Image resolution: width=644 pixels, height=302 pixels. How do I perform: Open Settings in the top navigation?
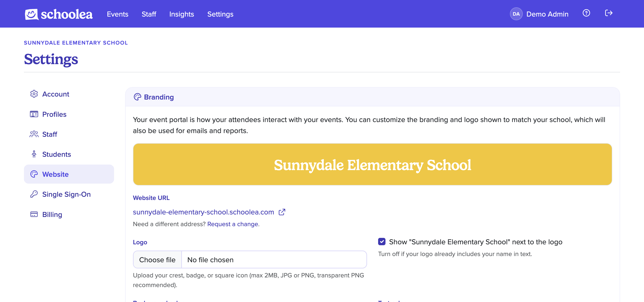point(220,14)
